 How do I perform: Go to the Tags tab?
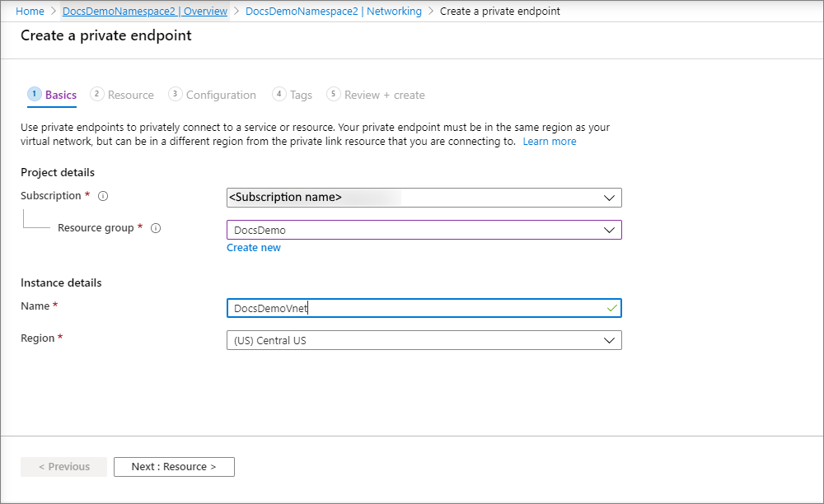coord(301,96)
